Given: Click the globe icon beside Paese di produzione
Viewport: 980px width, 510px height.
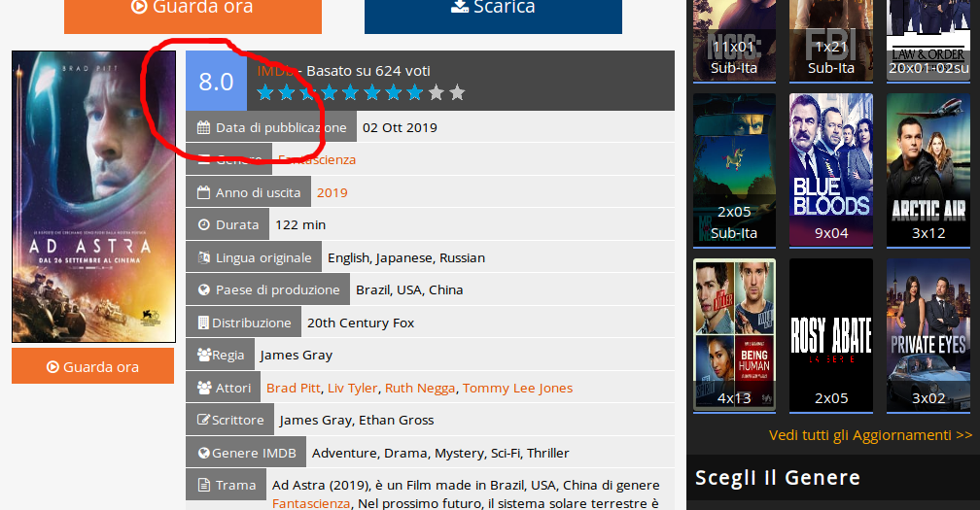Looking at the screenshot, I should coord(203,289).
